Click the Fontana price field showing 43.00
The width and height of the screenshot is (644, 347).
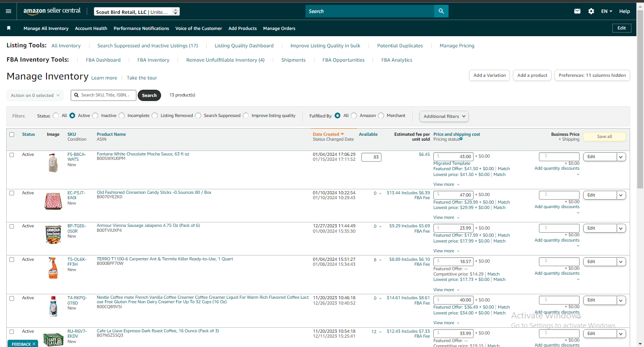453,157
